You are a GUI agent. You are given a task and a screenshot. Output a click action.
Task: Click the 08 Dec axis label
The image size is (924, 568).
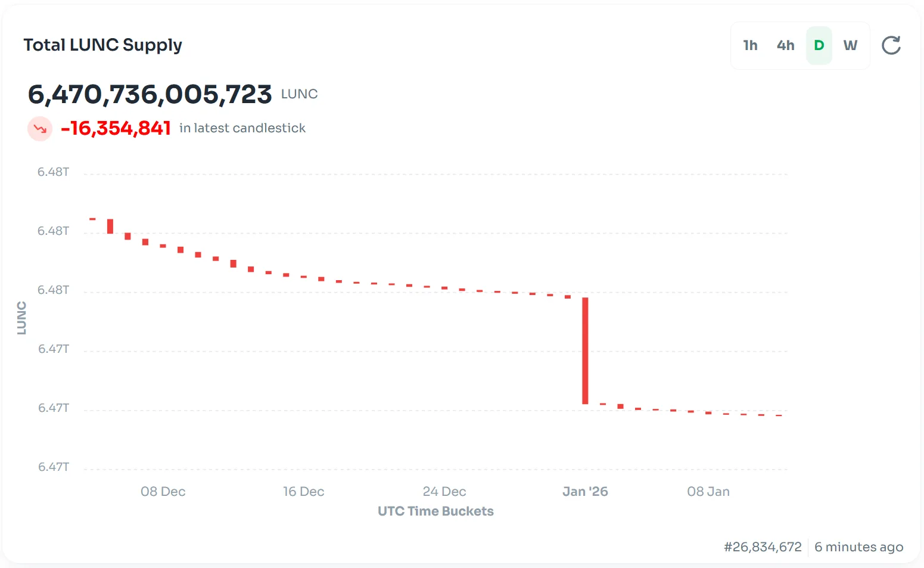click(x=163, y=492)
